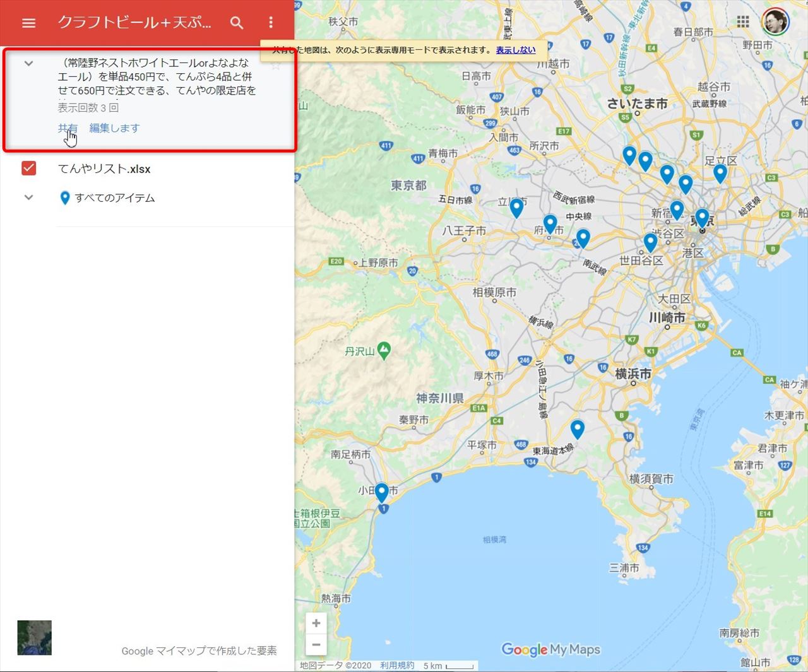Click the 相模原市 map label
The height and width of the screenshot is (672, 808).
tap(494, 292)
